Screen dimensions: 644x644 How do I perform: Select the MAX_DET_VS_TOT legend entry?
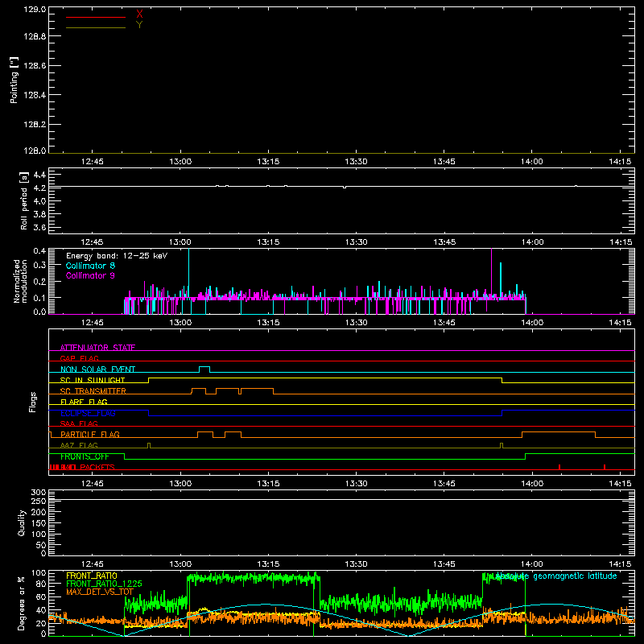point(100,592)
